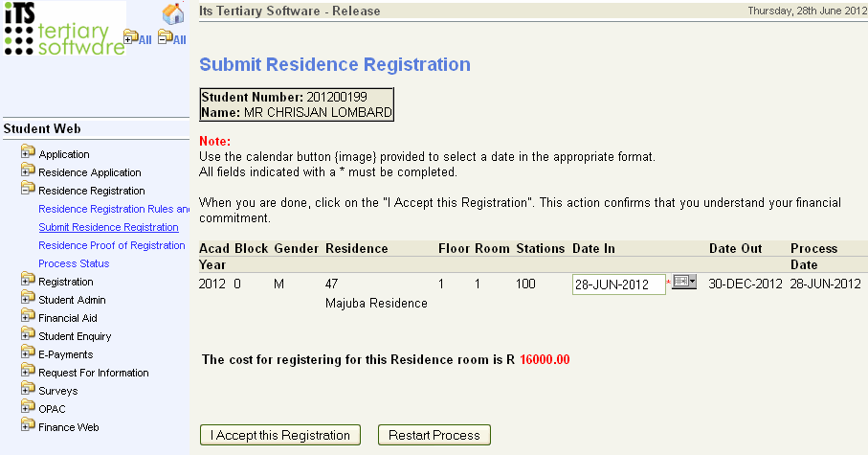Click I Accept this Registration button
This screenshot has height=455, width=868.
[280, 435]
